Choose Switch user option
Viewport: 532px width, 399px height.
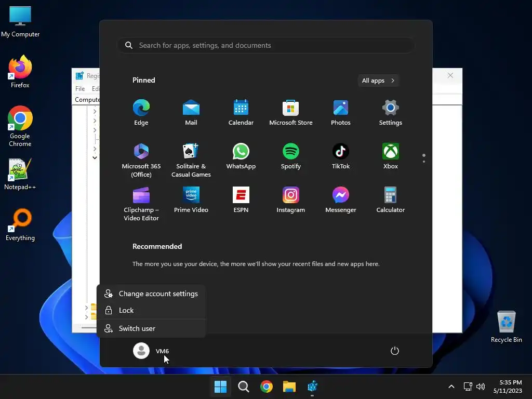pyautogui.click(x=151, y=328)
